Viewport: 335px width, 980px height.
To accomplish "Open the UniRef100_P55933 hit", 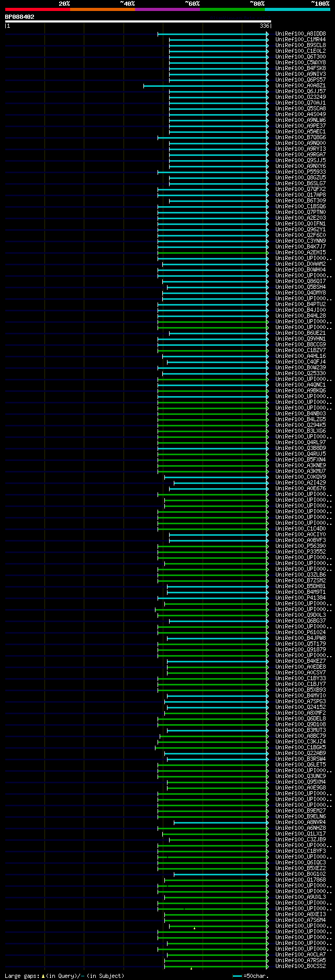I will 300,172.
